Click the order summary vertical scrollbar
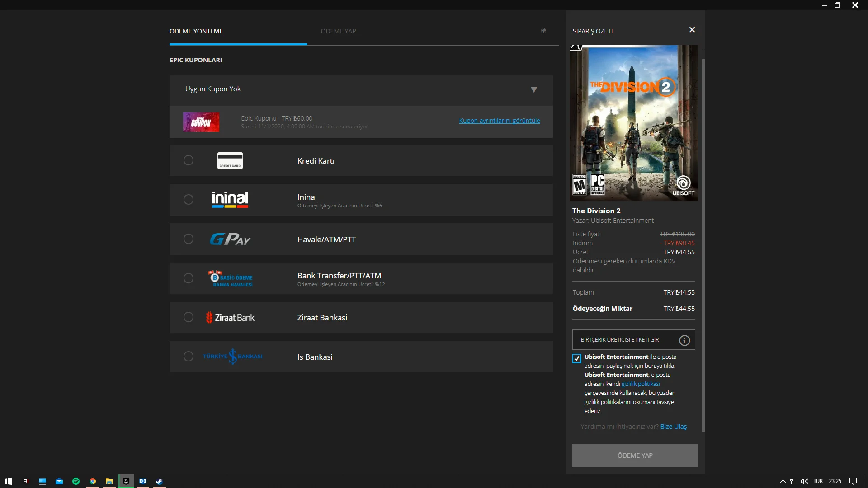The width and height of the screenshot is (868, 488). tap(703, 244)
